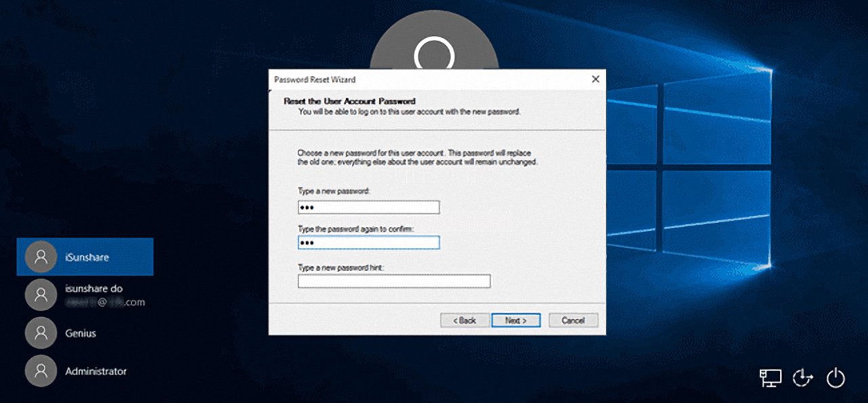The image size is (868, 403).
Task: Open the Ease of Access icon
Action: click(803, 379)
